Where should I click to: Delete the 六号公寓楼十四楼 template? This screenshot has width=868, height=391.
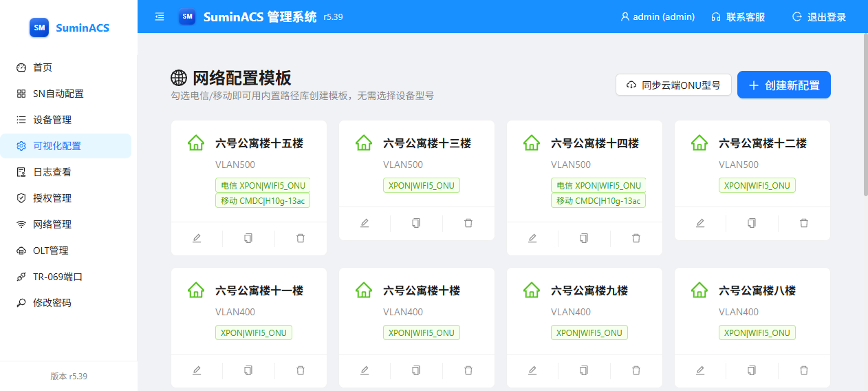[636, 238]
